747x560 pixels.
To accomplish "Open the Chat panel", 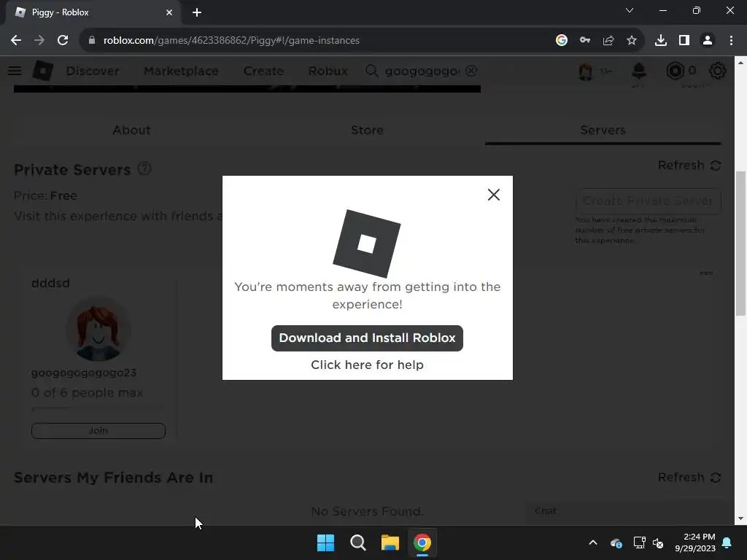I will click(x=628, y=511).
